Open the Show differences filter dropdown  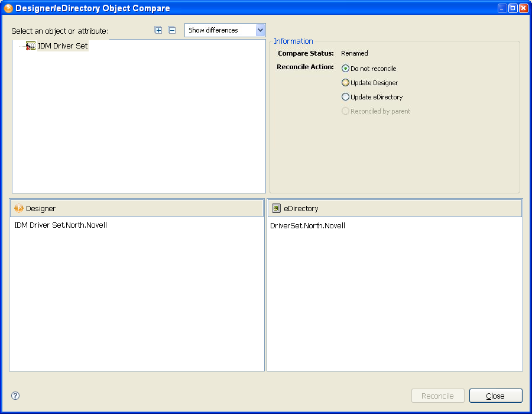[225, 30]
